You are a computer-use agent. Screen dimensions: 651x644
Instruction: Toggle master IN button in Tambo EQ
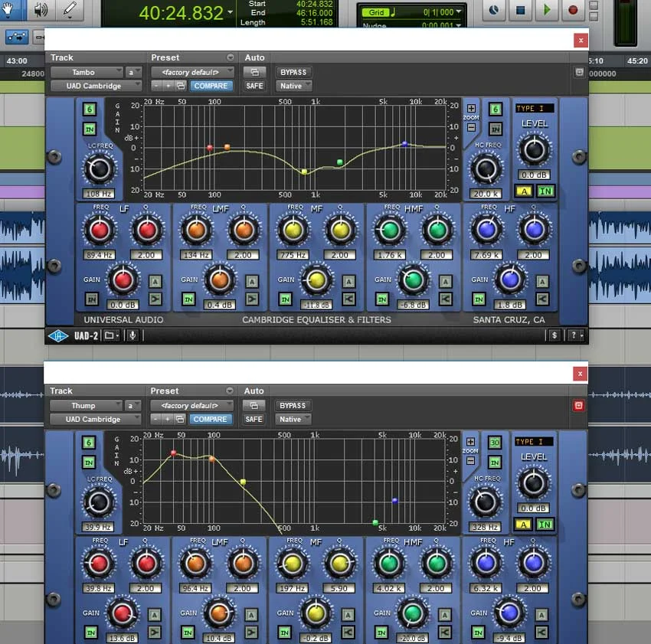(545, 191)
